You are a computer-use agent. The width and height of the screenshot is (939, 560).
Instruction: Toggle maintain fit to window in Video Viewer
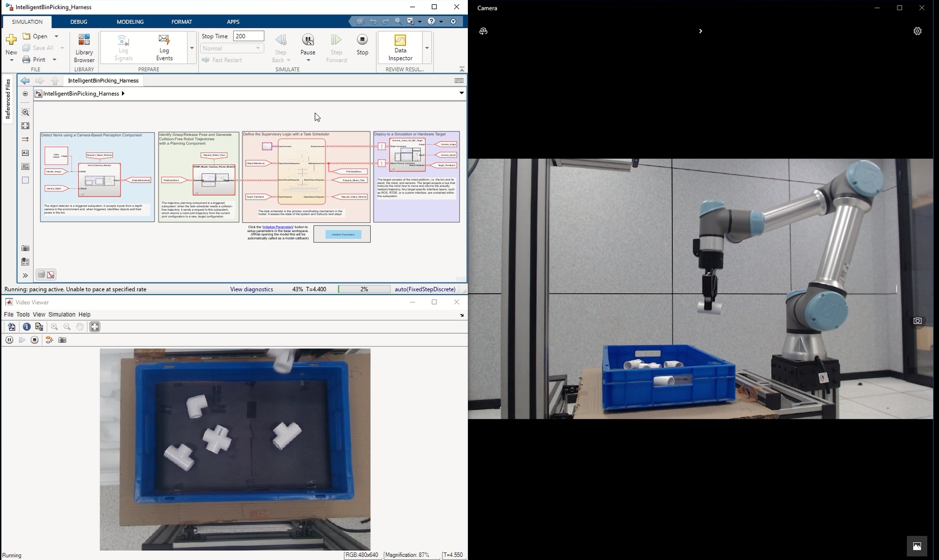pos(94,327)
